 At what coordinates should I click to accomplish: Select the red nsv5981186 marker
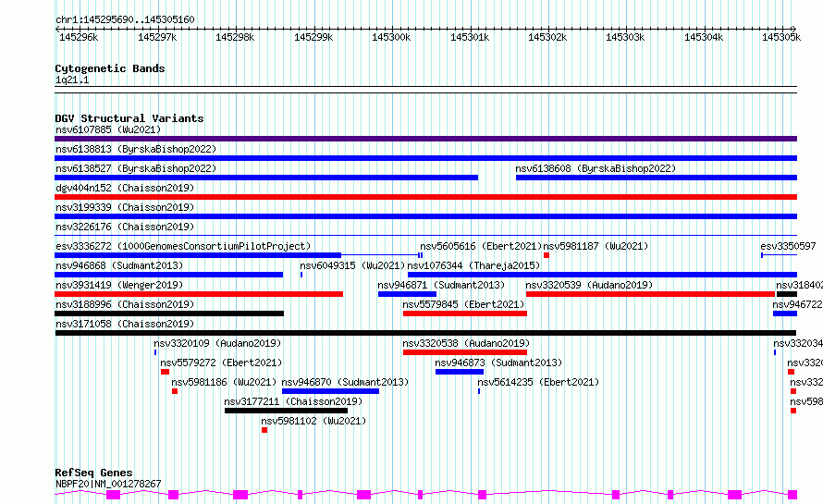pos(175,391)
